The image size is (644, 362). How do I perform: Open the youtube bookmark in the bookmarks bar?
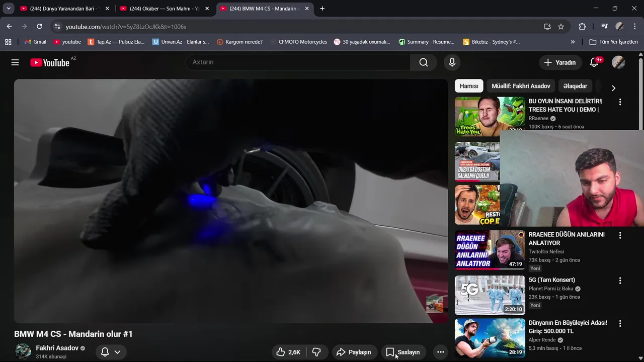(67, 42)
